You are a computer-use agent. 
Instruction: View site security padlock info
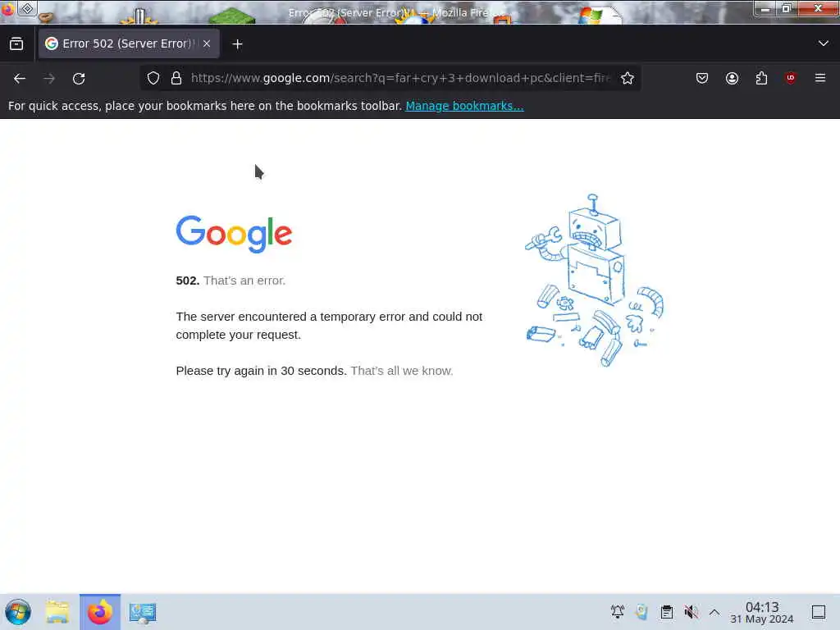[x=176, y=78]
